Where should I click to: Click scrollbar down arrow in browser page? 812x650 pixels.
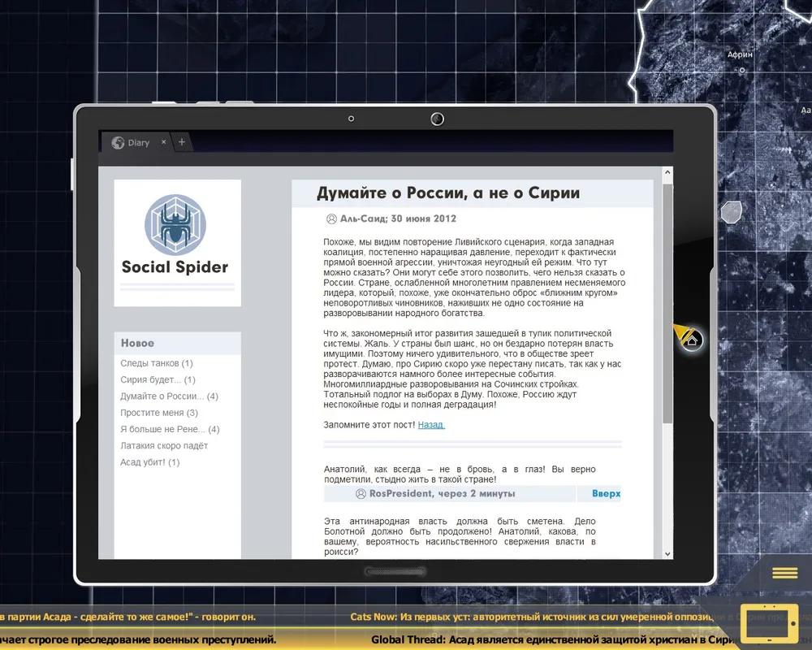click(667, 553)
